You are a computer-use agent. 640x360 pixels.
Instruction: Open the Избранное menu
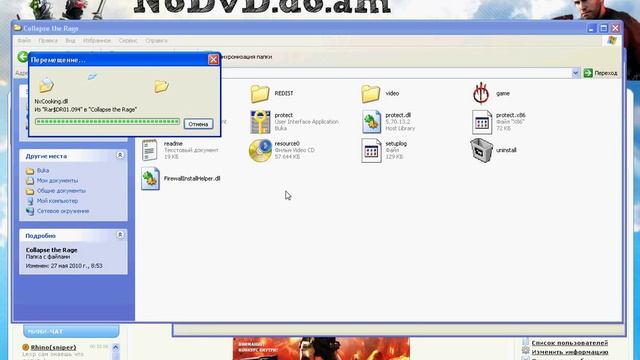(x=97, y=41)
